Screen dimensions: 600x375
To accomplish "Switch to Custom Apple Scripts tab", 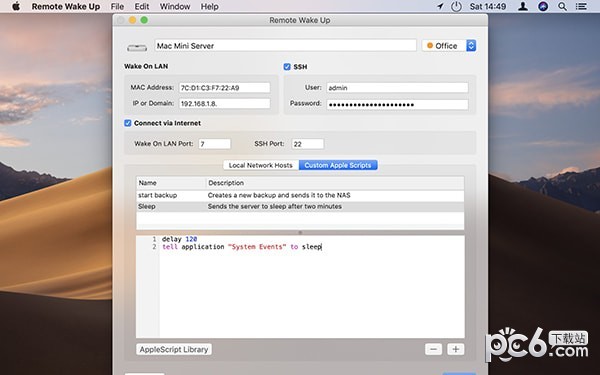I will tap(338, 165).
